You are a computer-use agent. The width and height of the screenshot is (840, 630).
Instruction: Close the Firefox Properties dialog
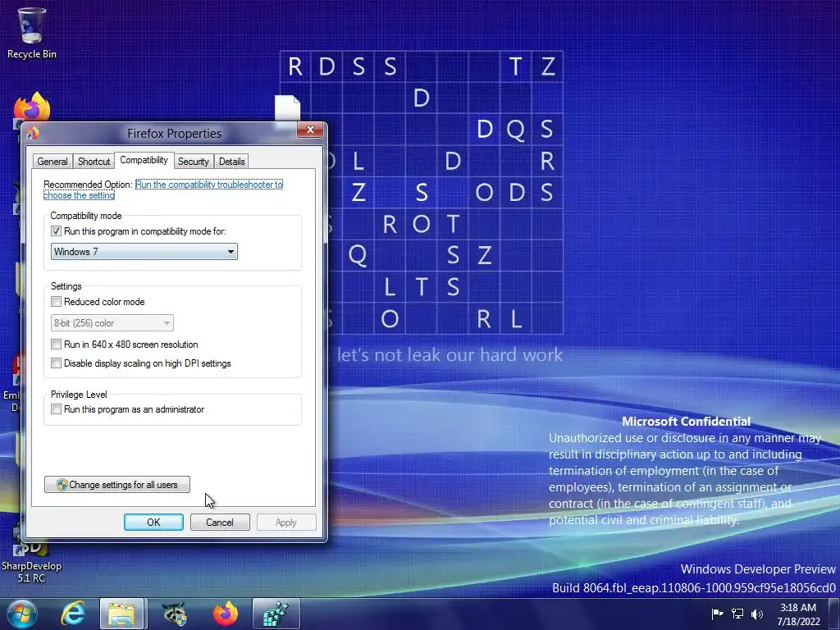(x=310, y=130)
